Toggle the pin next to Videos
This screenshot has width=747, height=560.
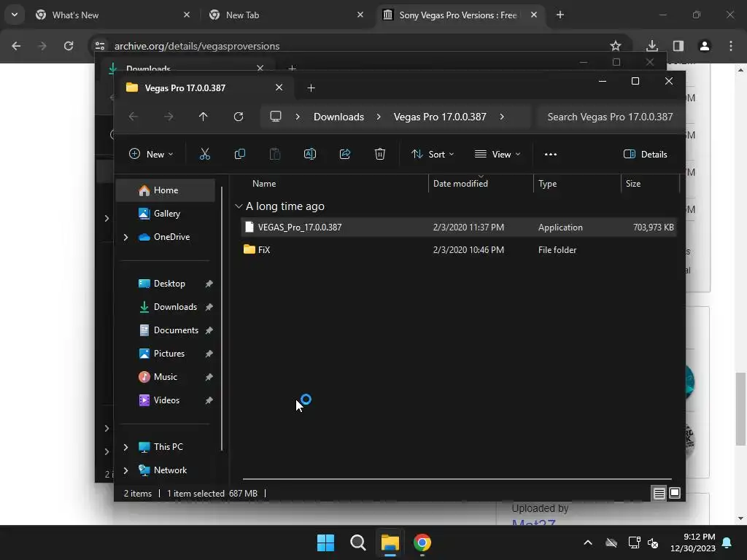point(209,400)
